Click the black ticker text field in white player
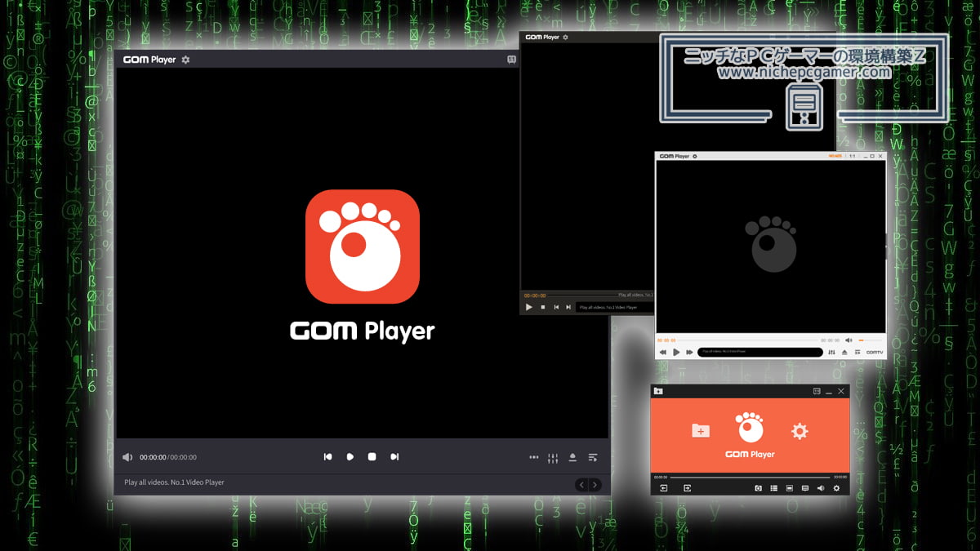 coord(759,353)
